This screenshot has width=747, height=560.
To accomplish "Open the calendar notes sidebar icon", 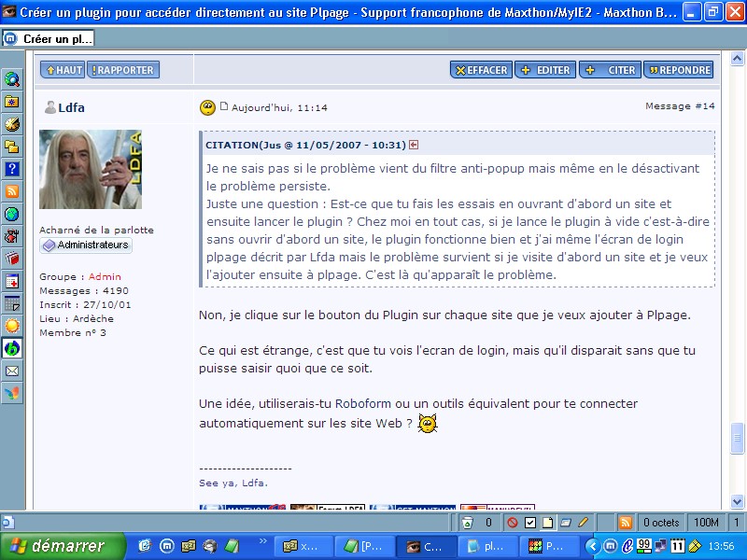I will (12, 303).
